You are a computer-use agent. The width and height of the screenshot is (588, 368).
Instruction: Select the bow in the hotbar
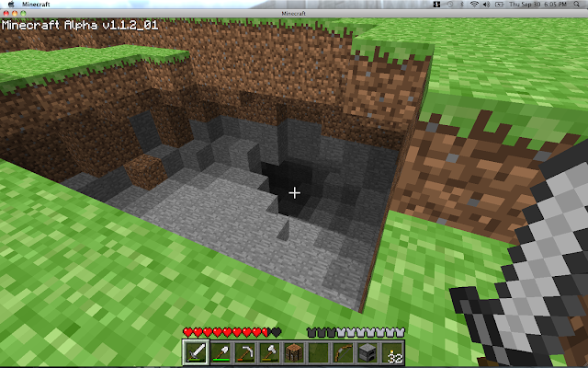point(343,352)
